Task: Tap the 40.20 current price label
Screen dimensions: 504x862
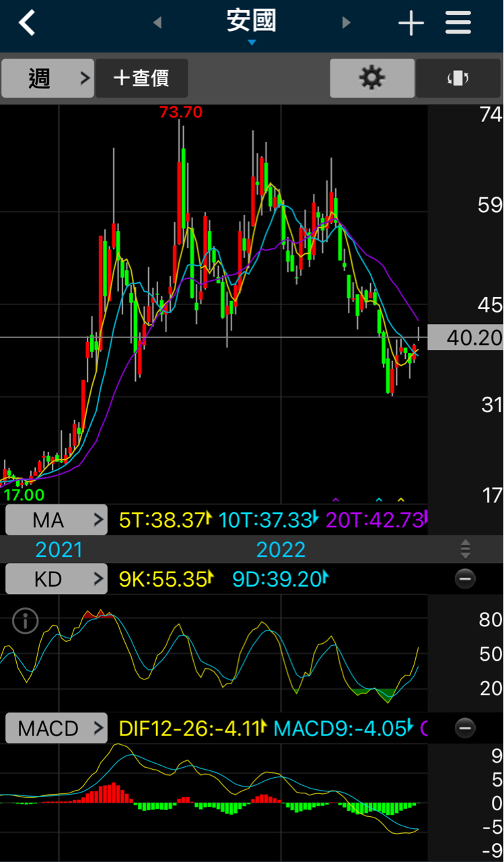Action: (x=466, y=337)
